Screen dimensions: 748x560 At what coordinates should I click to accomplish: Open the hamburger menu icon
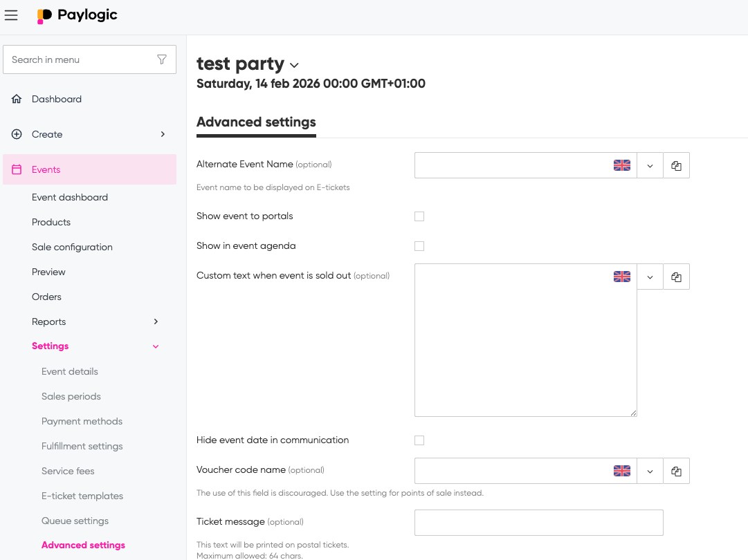click(x=11, y=15)
